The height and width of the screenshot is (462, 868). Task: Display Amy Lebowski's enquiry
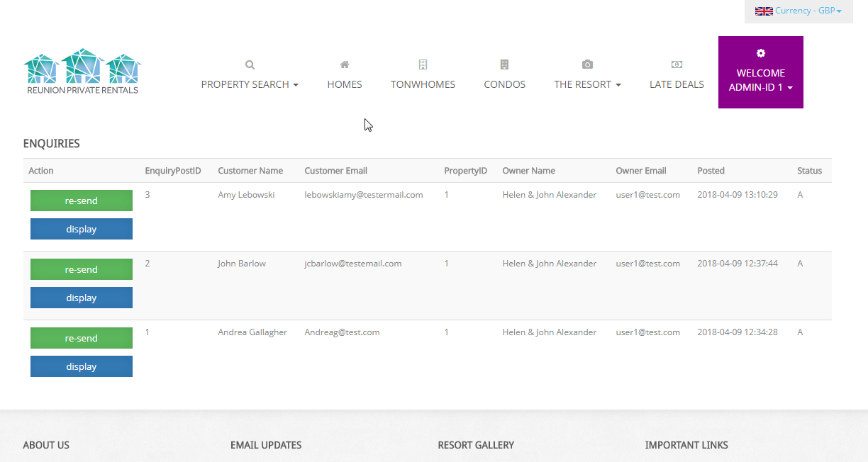82,229
